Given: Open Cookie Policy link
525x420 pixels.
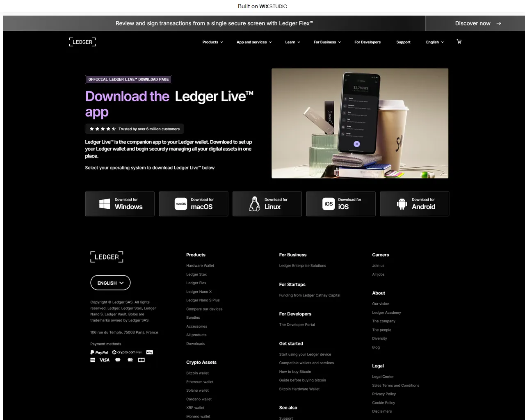Looking at the screenshot, I should point(383,403).
